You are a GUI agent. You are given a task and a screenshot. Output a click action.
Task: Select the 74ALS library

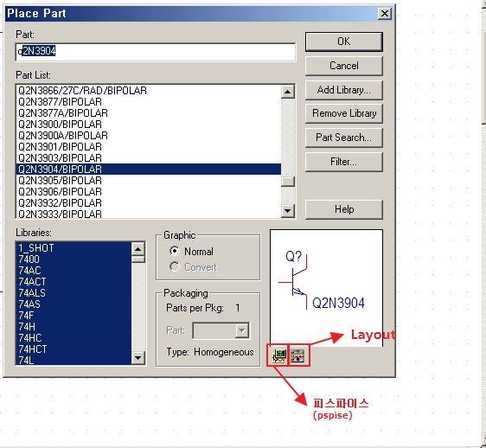coord(74,292)
